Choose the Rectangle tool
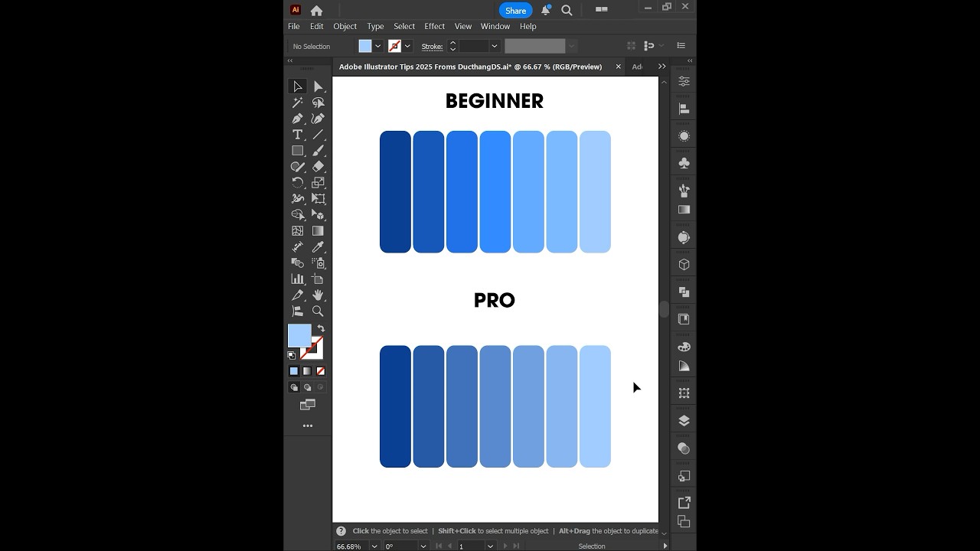This screenshot has width=980, height=551. pos(298,151)
